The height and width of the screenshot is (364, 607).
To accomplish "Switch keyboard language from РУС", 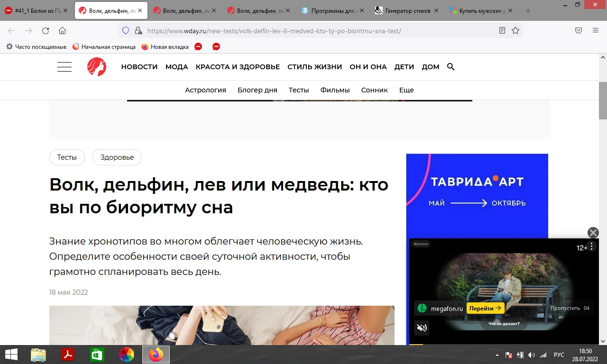I will [x=559, y=354].
